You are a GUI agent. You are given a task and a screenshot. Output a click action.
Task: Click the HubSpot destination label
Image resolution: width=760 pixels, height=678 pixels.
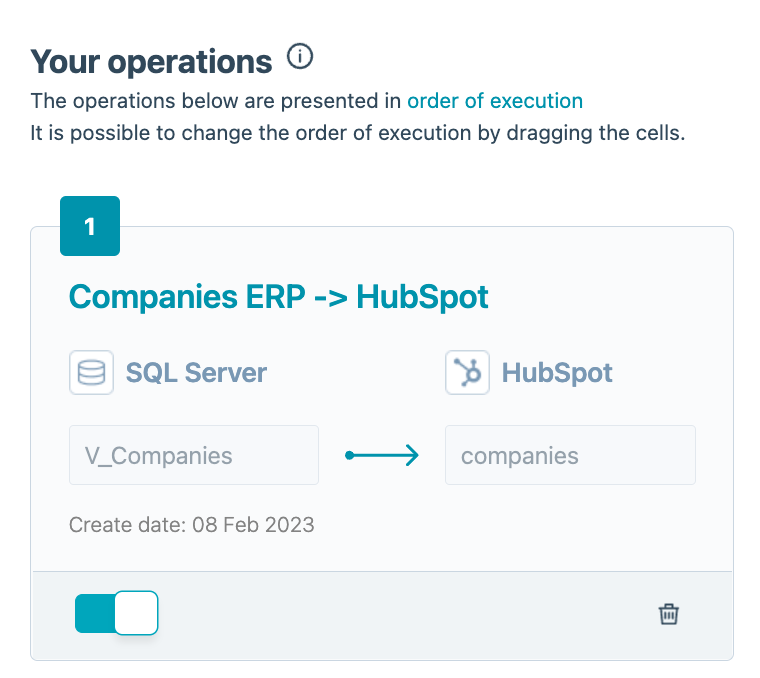[557, 373]
